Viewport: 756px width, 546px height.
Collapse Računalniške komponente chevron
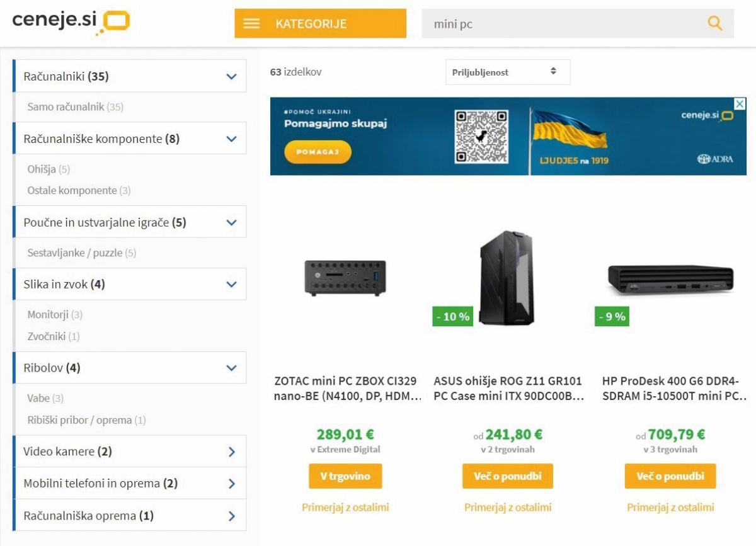231,139
